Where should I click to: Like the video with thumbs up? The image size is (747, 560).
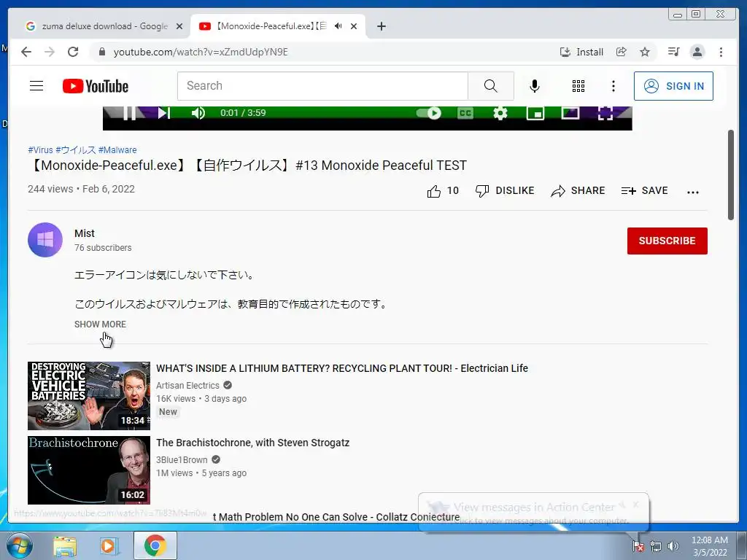443,191
